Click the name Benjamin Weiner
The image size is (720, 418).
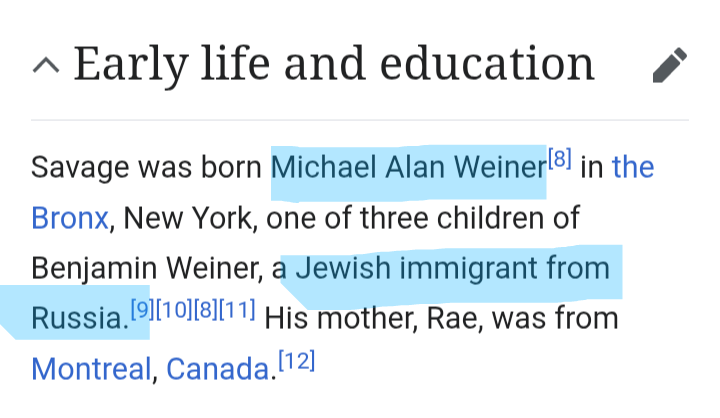click(x=144, y=268)
